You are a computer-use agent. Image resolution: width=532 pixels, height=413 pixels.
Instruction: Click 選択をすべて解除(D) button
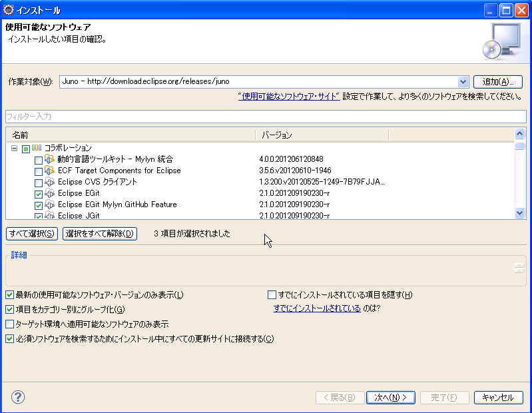[100, 234]
